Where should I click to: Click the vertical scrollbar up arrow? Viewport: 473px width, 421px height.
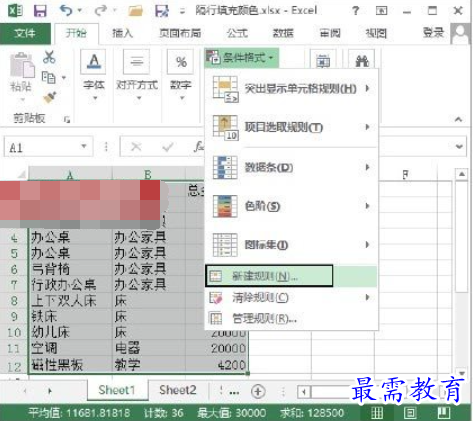[462, 174]
